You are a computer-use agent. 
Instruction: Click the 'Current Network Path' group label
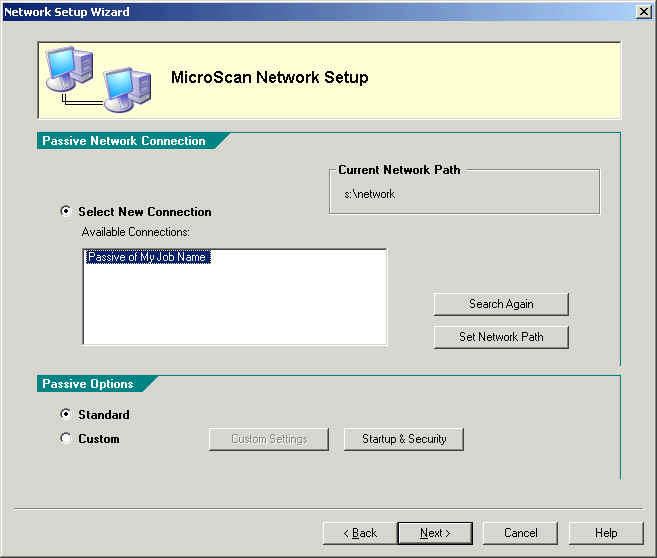[399, 170]
